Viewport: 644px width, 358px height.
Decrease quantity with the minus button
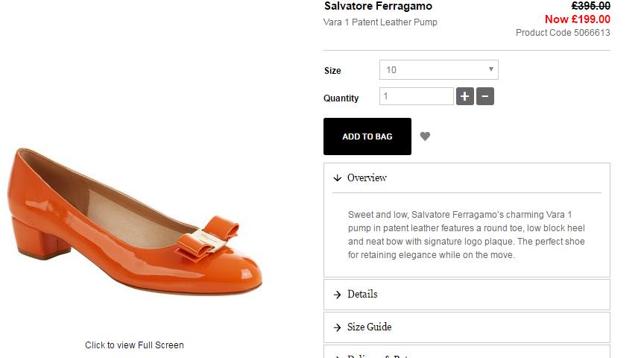coord(484,96)
